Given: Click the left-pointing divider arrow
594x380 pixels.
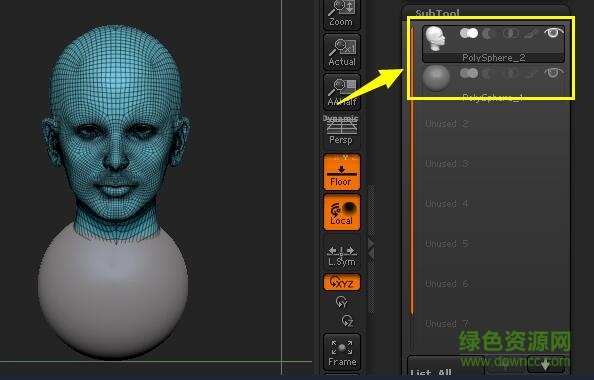Looking at the screenshot, I should [x=371, y=254].
